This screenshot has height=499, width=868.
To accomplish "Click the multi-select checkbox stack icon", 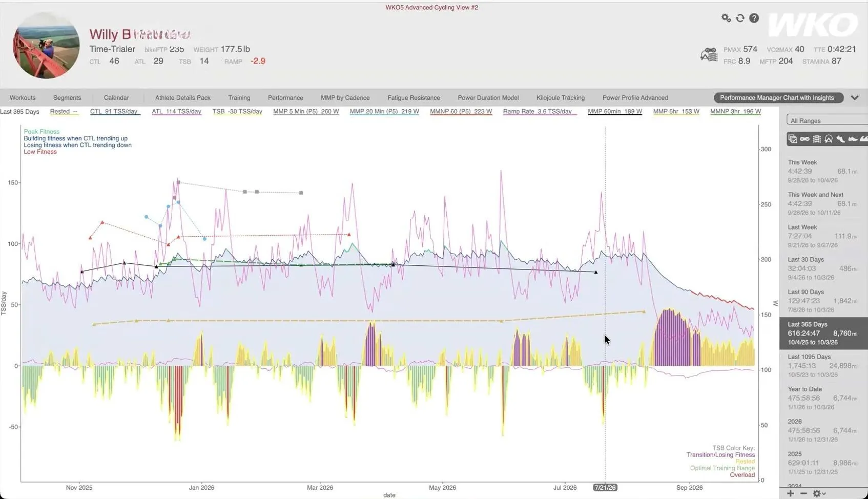I will click(x=793, y=139).
